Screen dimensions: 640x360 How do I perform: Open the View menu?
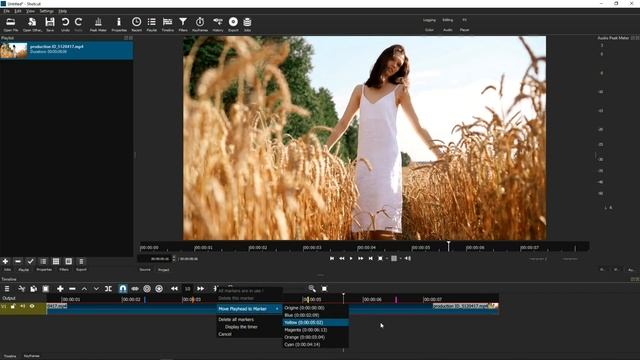(x=30, y=11)
